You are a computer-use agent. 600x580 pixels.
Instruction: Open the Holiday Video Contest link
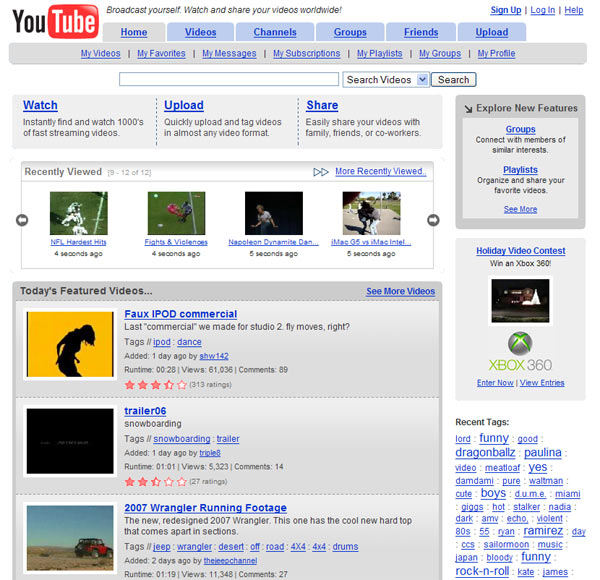coord(521,251)
